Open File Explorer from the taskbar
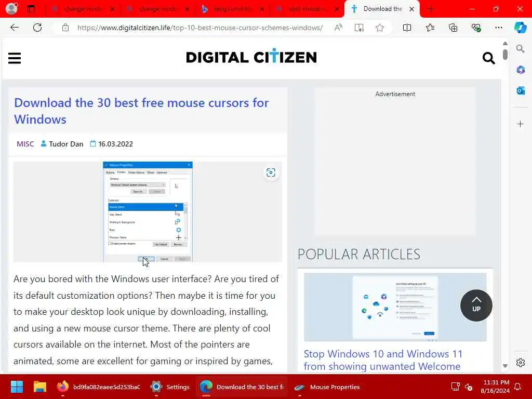Screen dimensions: 532x399 [x=39, y=387]
